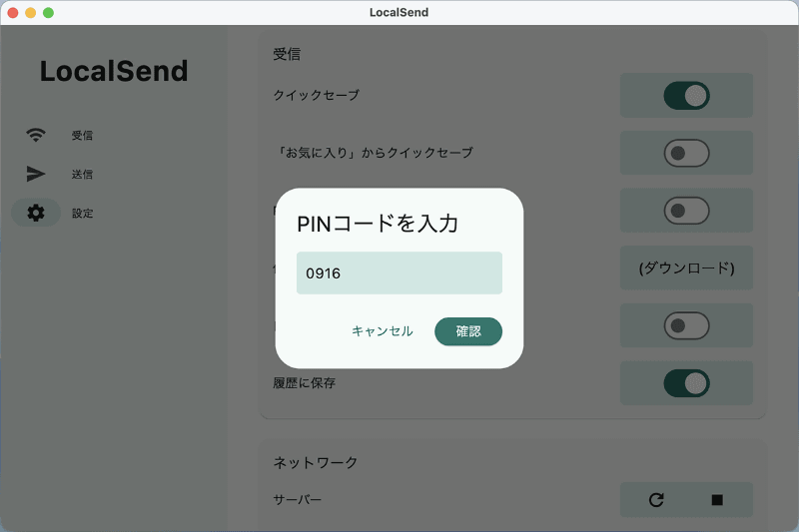Restart the server with the refresh icon
Viewport: 799px width, 532px height.
point(656,500)
